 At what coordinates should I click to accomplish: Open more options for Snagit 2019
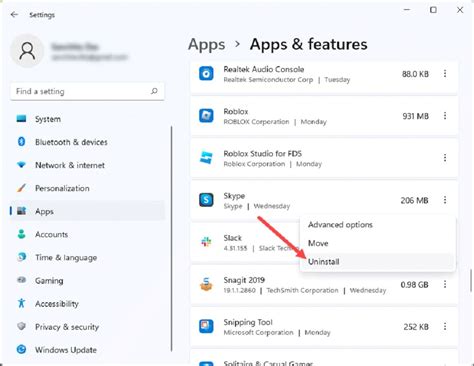pos(445,284)
